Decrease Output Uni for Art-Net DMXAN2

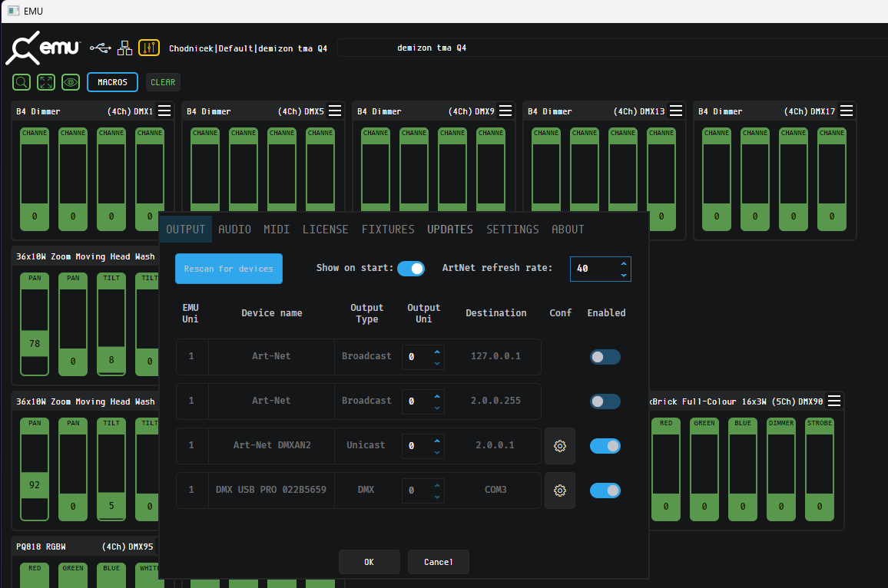(x=437, y=451)
